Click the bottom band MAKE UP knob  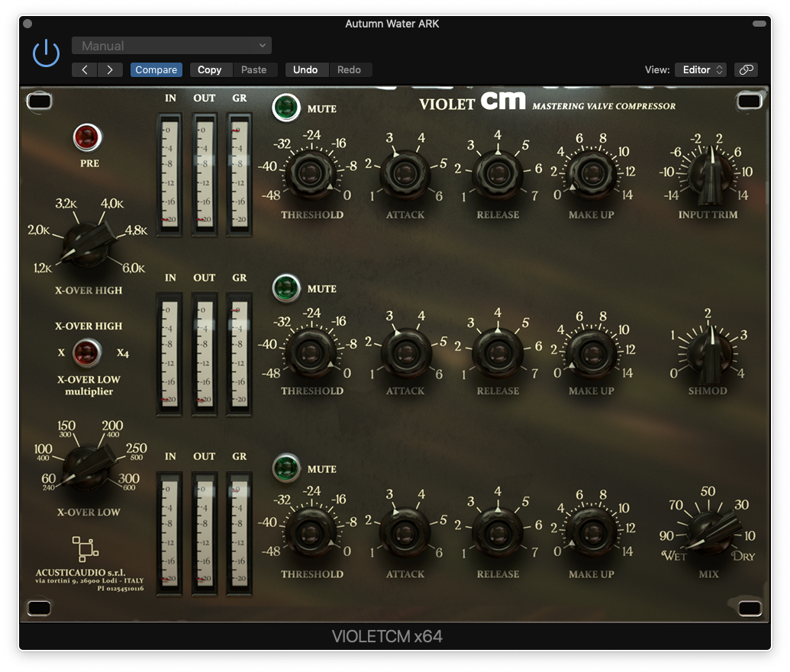[592, 532]
